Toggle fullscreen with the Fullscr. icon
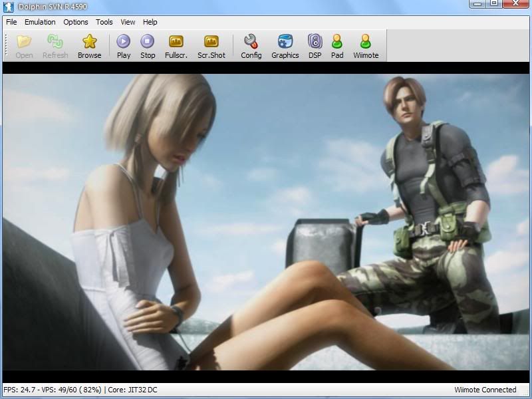Screen dimensions: 532x399 pyautogui.click(x=176, y=41)
